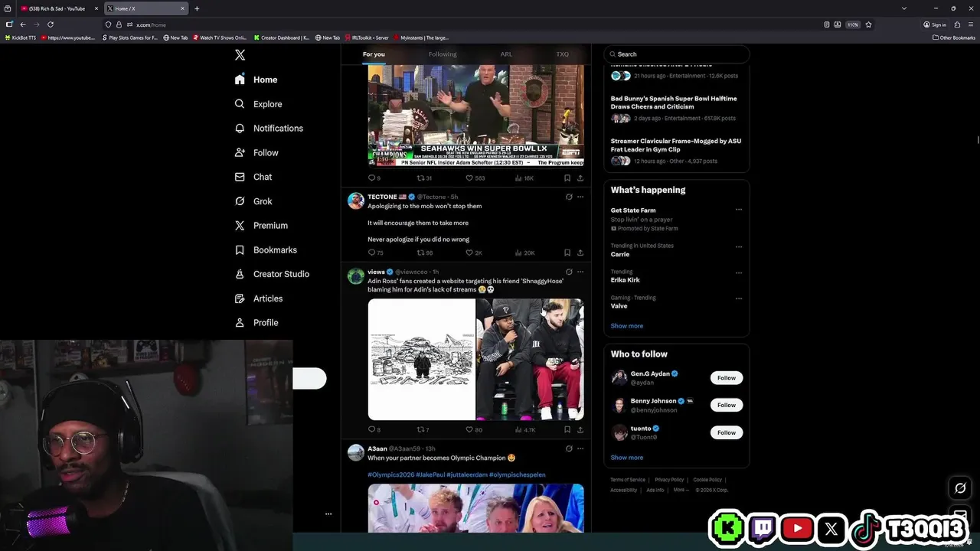Follow tuonto
Image resolution: width=980 pixels, height=551 pixels.
pos(727,433)
